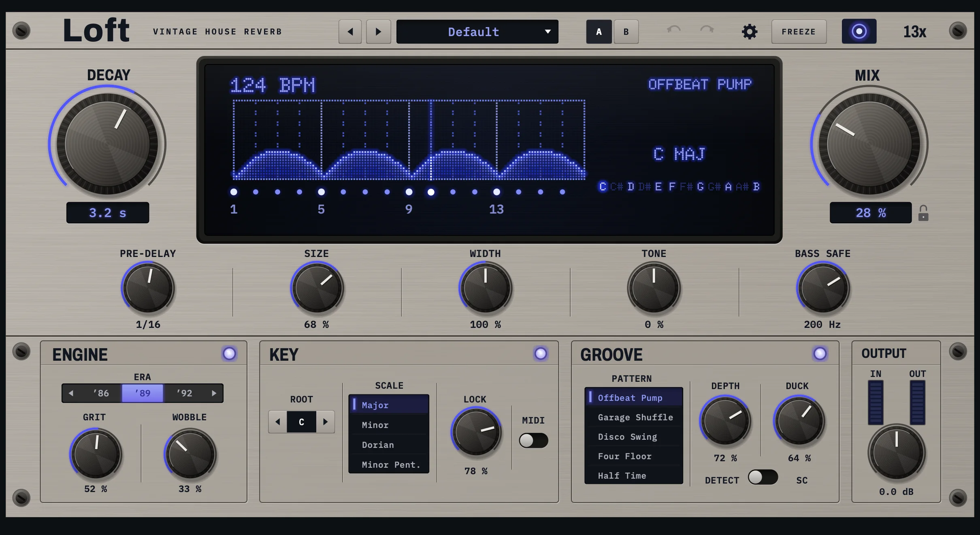Click the 28 % mix value field
This screenshot has height=535, width=980.
pos(871,213)
